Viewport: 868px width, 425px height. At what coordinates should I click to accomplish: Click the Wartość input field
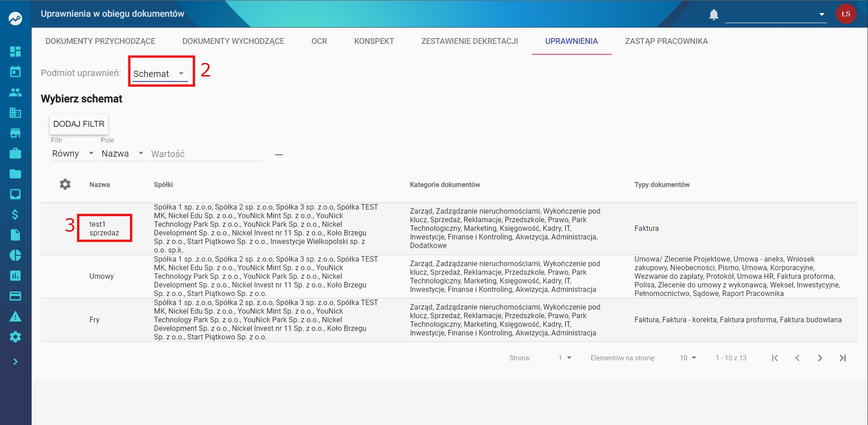207,154
